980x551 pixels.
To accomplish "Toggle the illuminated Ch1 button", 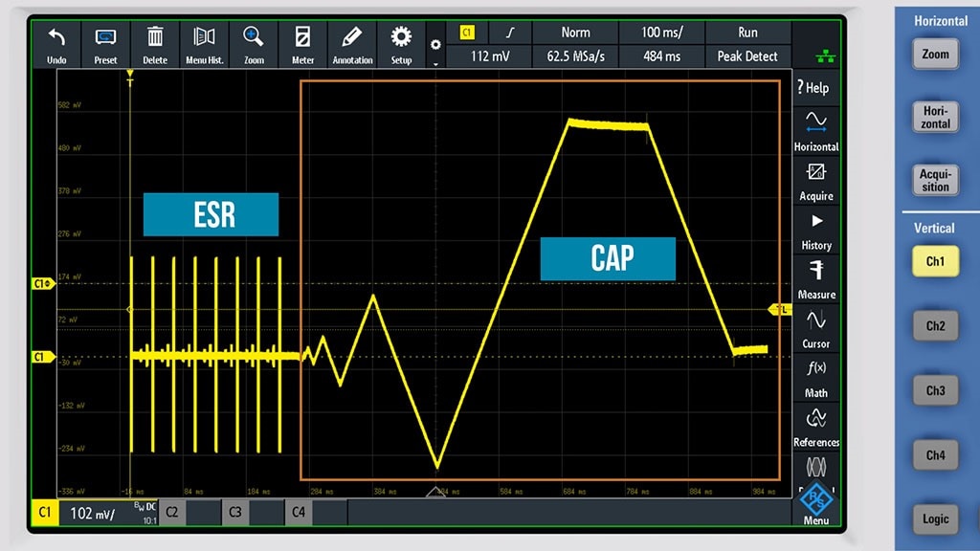I will click(935, 261).
